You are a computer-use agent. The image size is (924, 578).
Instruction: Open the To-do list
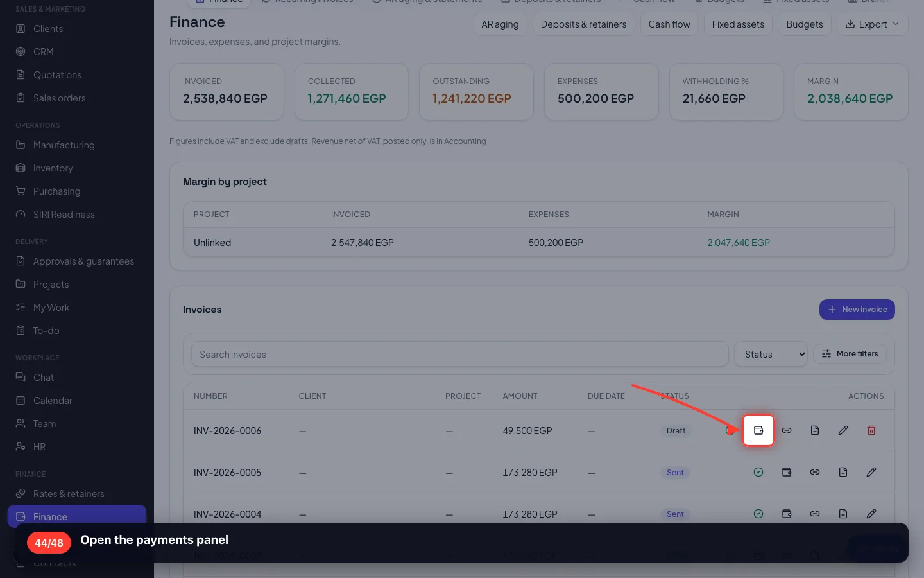[x=77, y=331]
